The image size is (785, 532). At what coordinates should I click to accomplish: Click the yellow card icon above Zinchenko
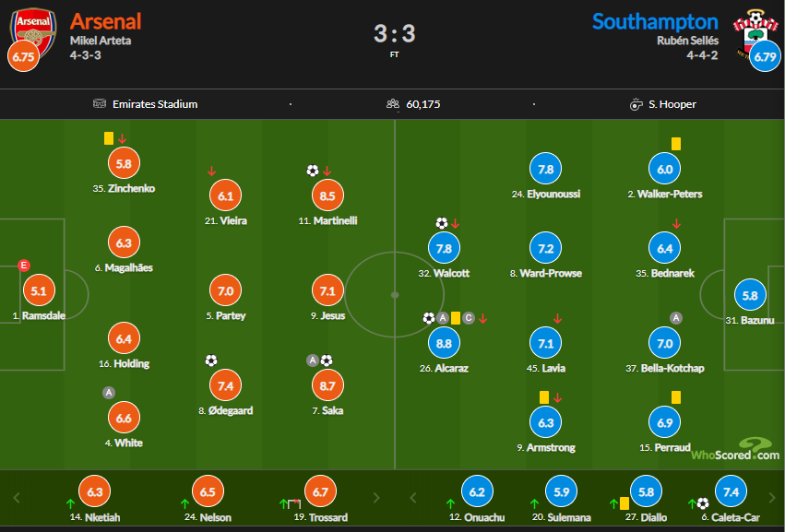tap(109, 138)
